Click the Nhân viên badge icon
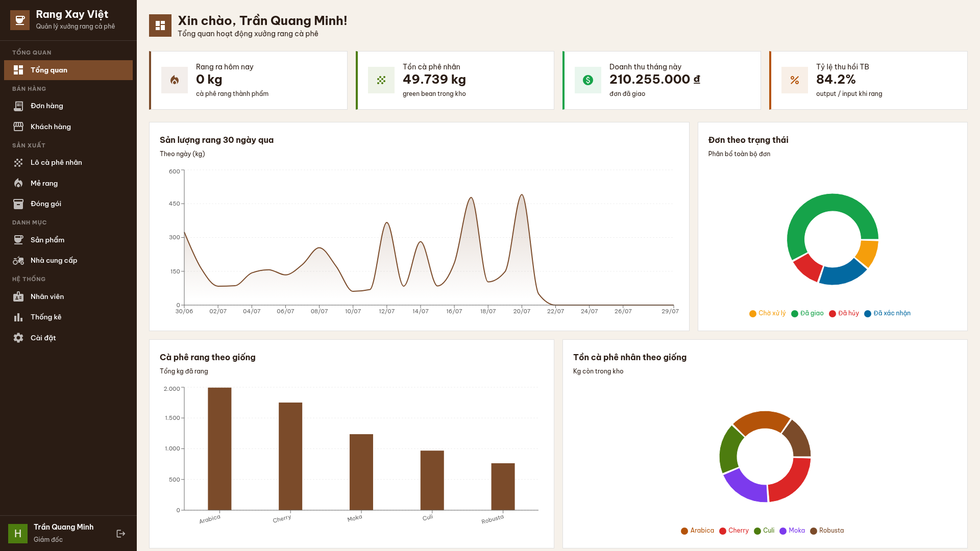This screenshot has height=551, width=980. click(18, 296)
